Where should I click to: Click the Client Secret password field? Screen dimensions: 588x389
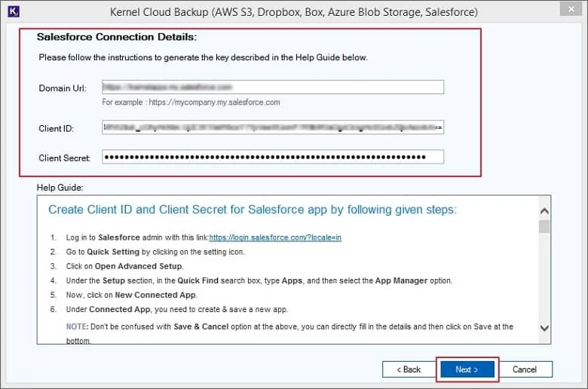click(x=273, y=157)
